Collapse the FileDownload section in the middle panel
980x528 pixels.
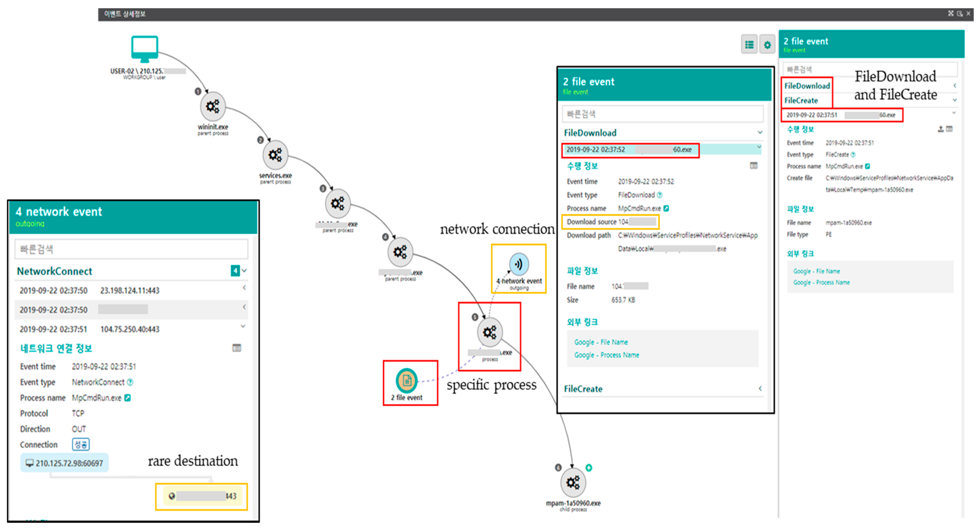(760, 133)
